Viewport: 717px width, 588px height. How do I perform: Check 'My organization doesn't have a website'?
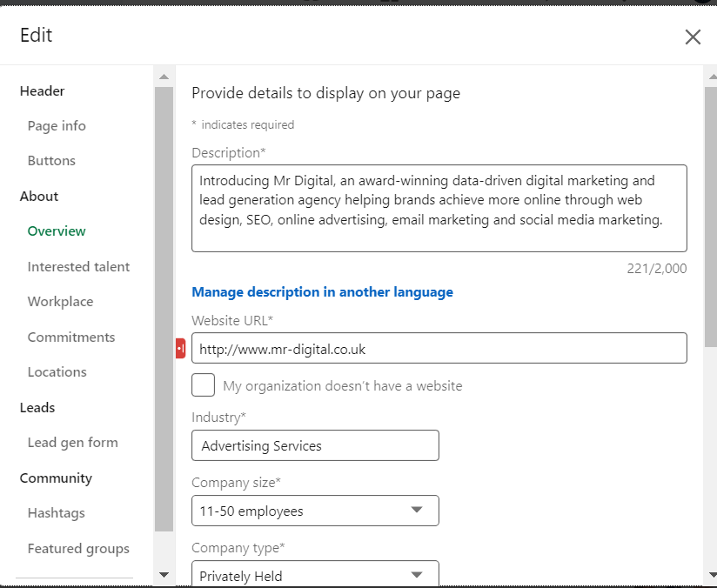click(x=204, y=385)
